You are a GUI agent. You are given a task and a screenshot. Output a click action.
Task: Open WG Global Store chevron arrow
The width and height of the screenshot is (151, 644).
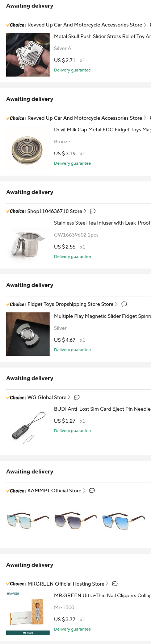point(69,397)
